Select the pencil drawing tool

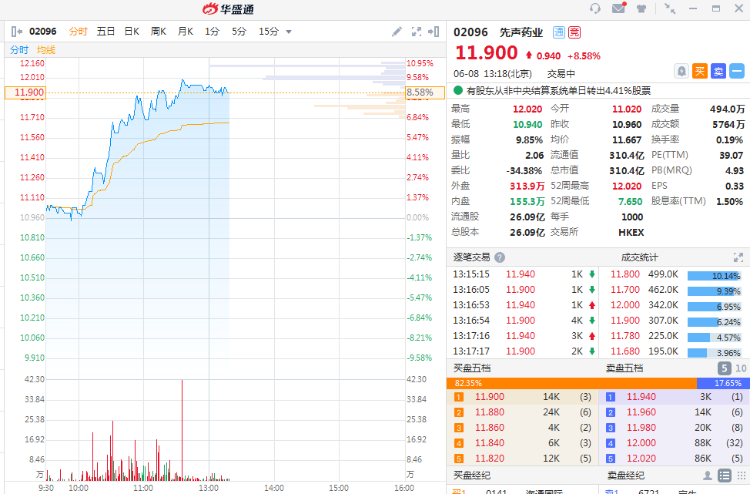397,32
